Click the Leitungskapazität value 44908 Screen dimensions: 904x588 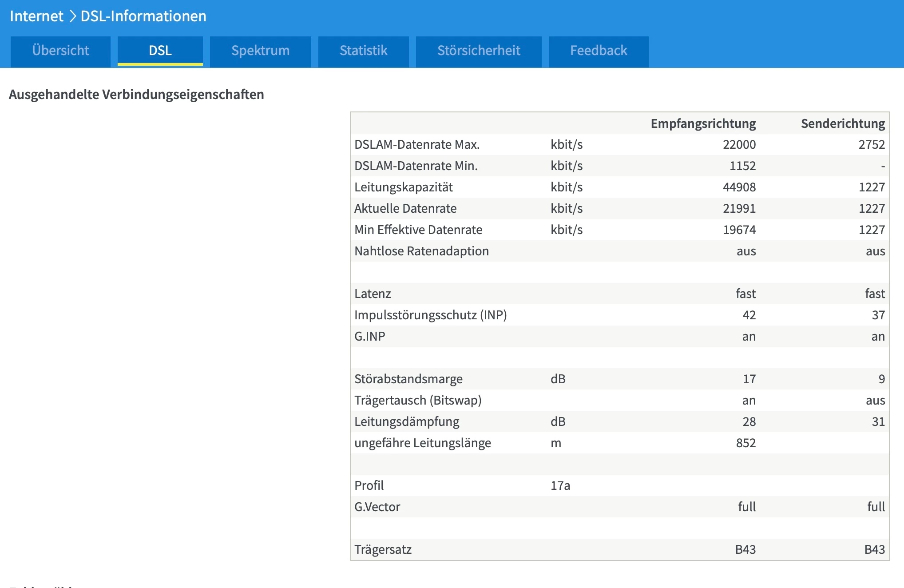click(739, 187)
